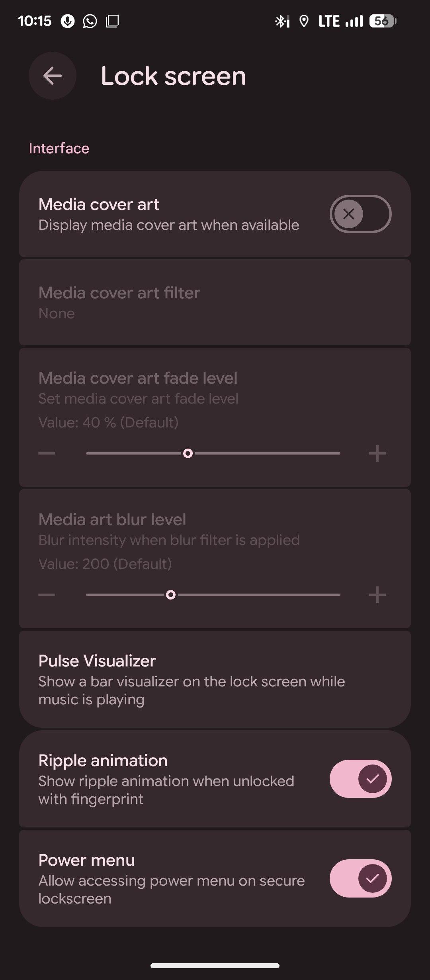Turn off Ripple animation toggle
The width and height of the screenshot is (430, 980).
point(360,779)
